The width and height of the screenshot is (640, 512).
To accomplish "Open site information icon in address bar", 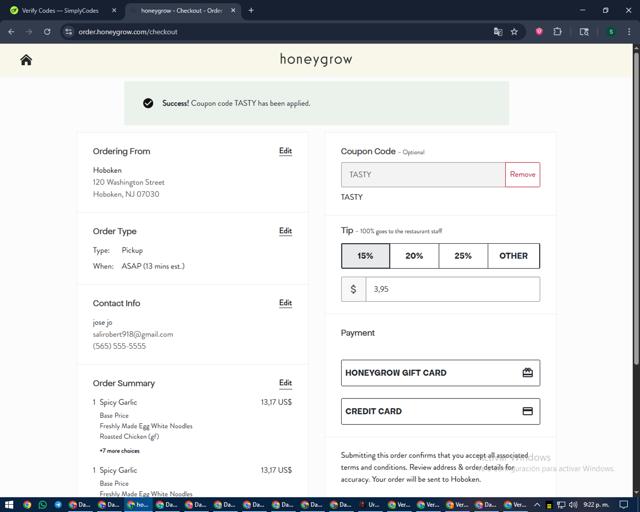I will tap(69, 32).
